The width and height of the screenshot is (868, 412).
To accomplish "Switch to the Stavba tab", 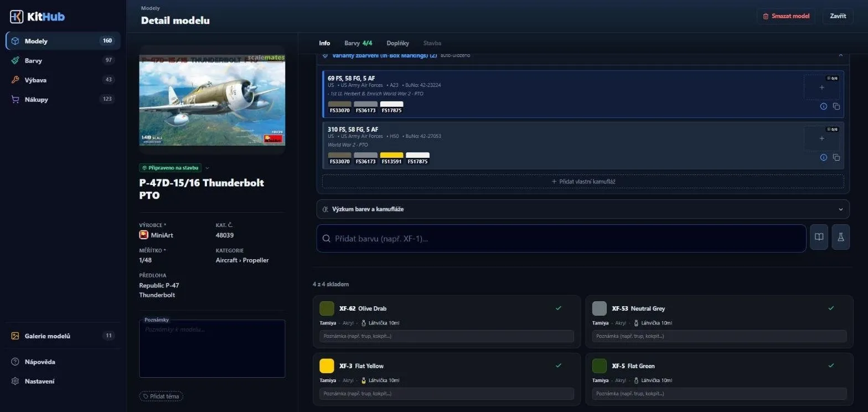I will pyautogui.click(x=432, y=43).
